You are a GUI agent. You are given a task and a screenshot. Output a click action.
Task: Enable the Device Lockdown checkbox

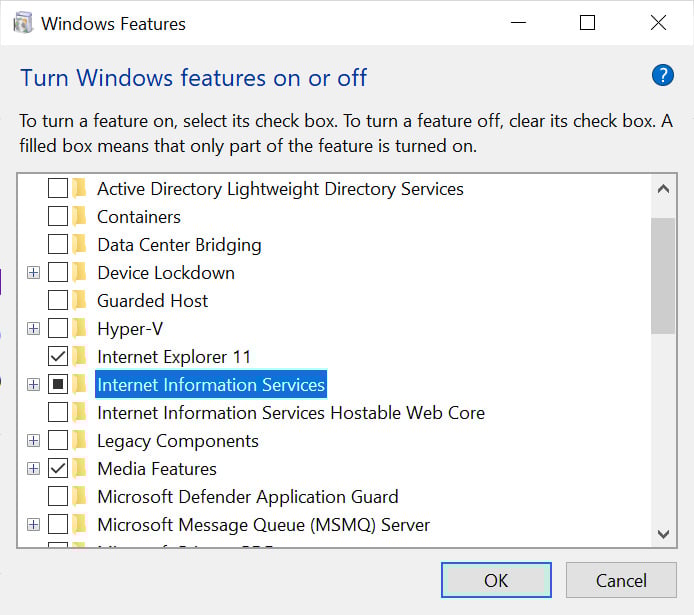coord(58,272)
